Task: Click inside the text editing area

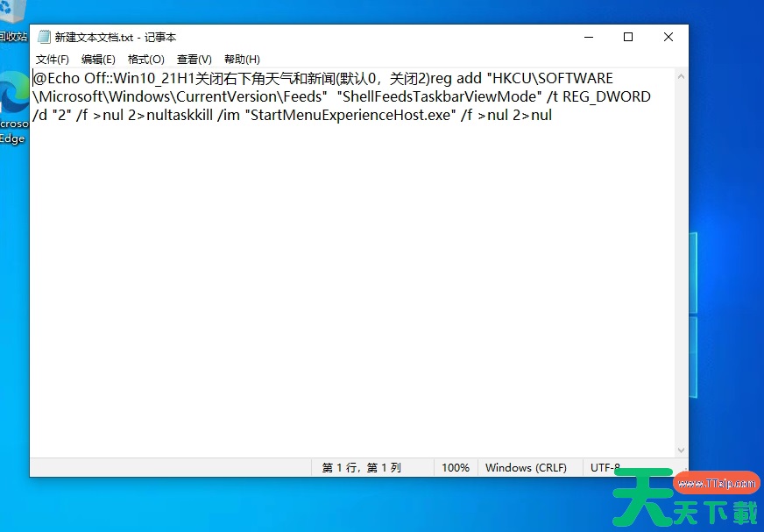Action: click(350, 263)
